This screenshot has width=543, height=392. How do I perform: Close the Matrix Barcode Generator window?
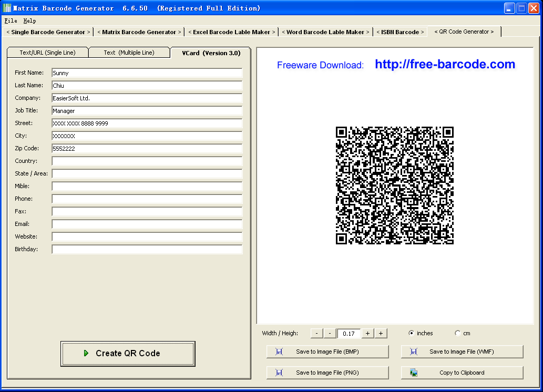pyautogui.click(x=534, y=8)
